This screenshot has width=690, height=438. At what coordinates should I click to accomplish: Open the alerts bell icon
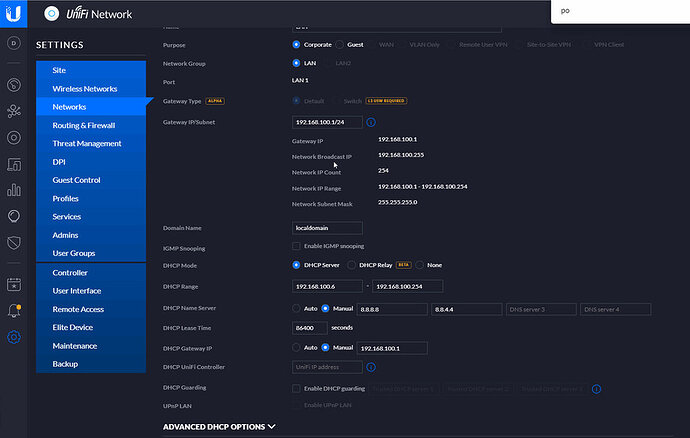(x=14, y=311)
